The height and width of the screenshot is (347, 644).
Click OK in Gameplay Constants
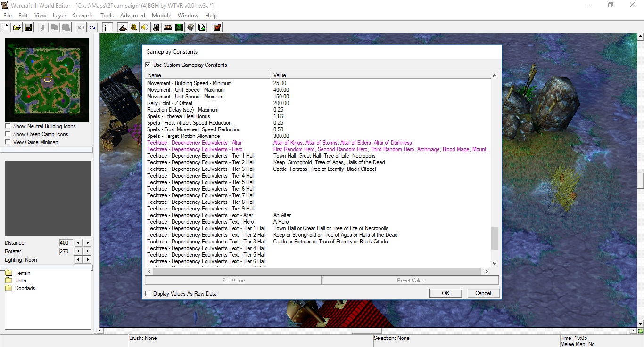point(446,293)
